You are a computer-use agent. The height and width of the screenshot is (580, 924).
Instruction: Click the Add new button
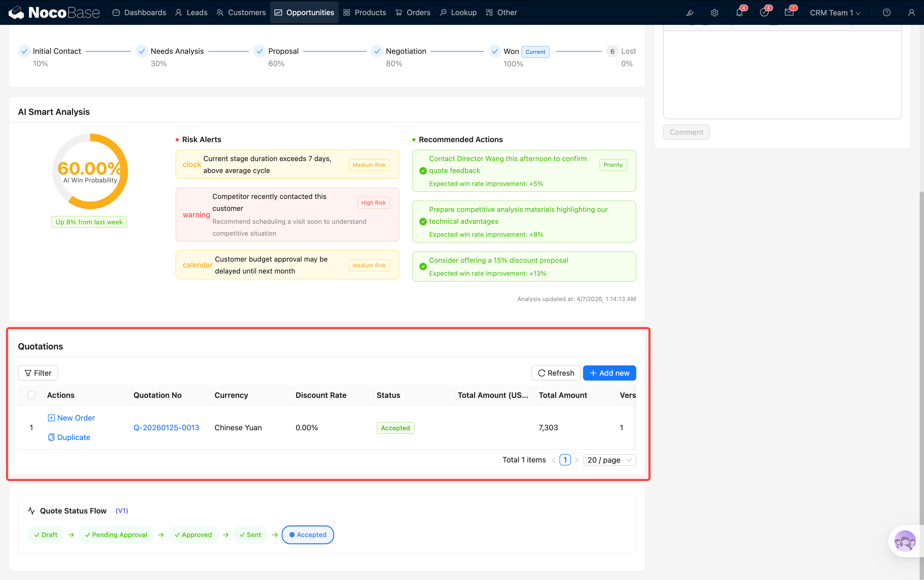click(x=609, y=373)
